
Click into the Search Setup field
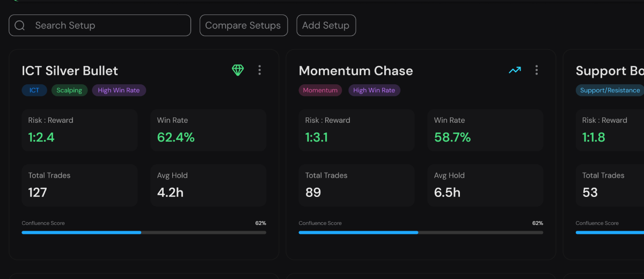100,25
